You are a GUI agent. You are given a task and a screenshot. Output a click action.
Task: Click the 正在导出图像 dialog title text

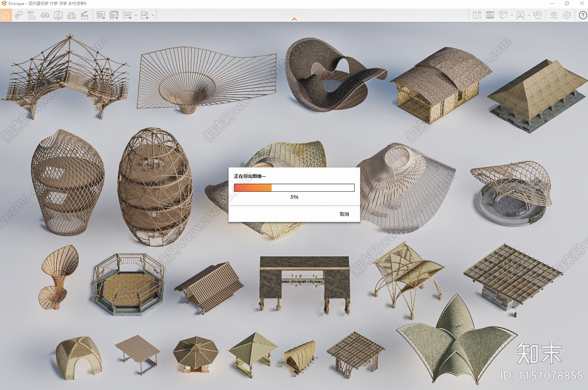click(250, 176)
